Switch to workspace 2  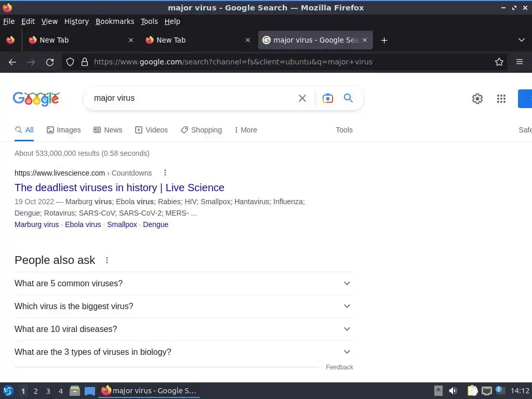click(x=36, y=391)
